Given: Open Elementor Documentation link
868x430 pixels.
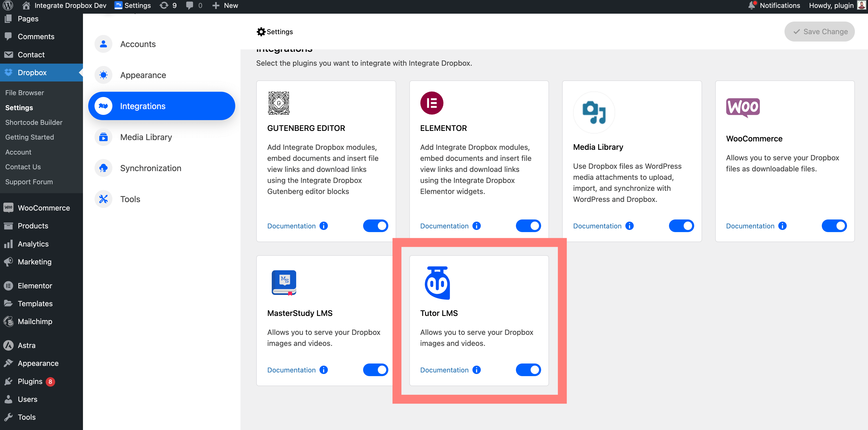Looking at the screenshot, I should [x=445, y=226].
